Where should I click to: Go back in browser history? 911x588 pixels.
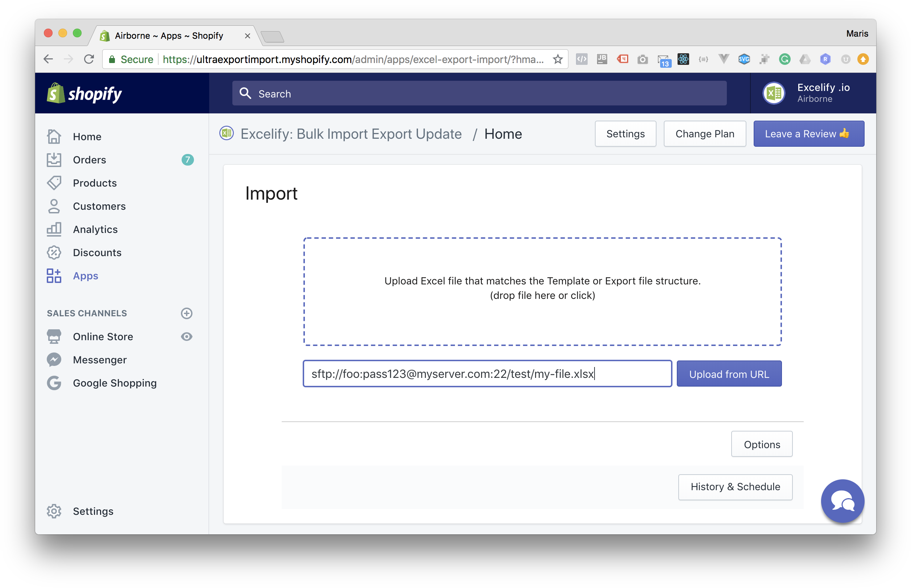[x=48, y=59]
